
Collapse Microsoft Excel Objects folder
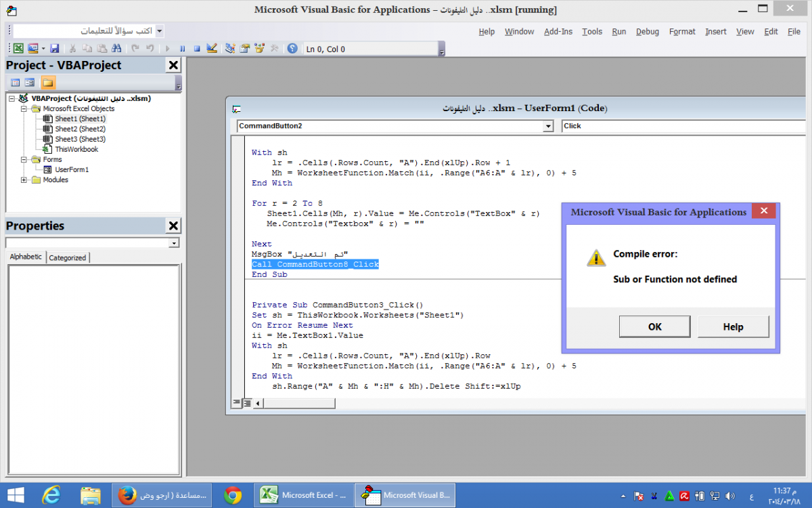pos(24,108)
